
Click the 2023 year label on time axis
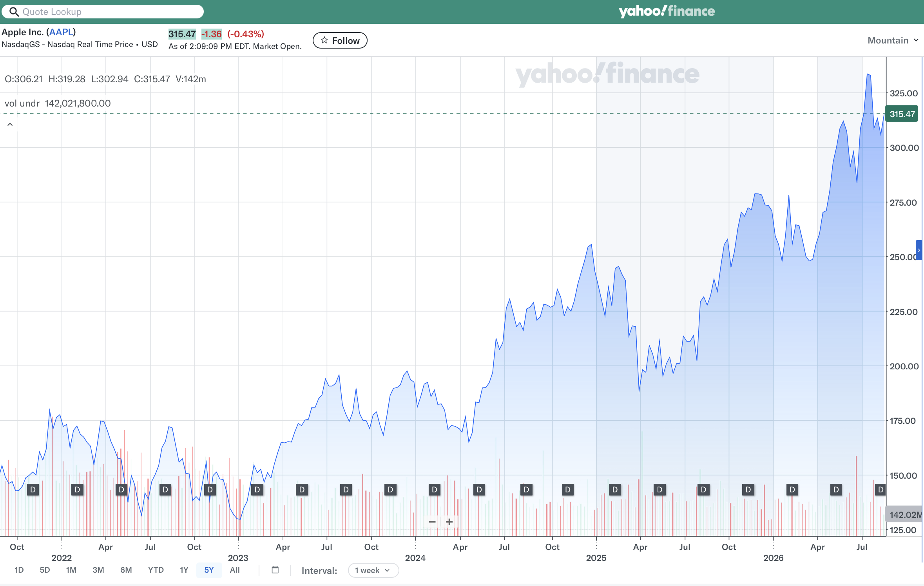click(238, 558)
